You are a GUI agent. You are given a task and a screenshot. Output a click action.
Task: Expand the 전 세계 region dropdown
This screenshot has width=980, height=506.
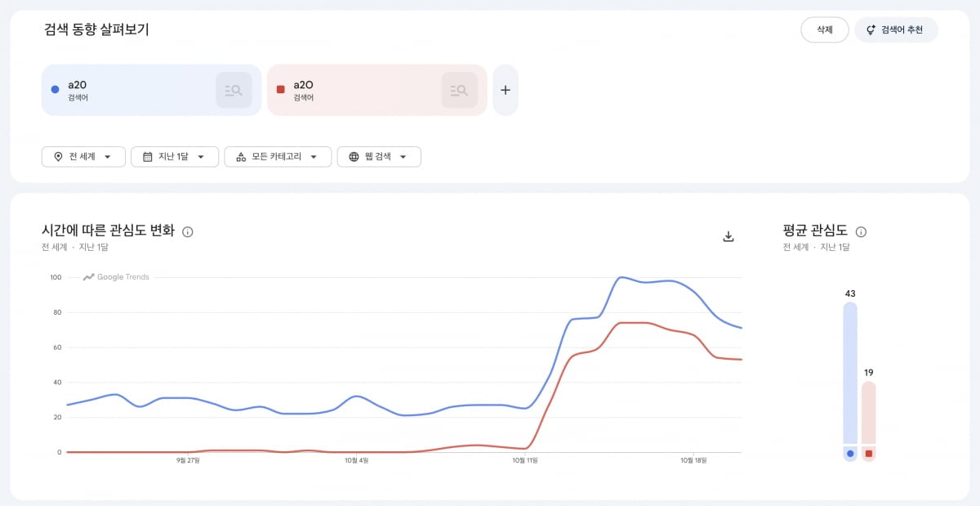click(83, 157)
